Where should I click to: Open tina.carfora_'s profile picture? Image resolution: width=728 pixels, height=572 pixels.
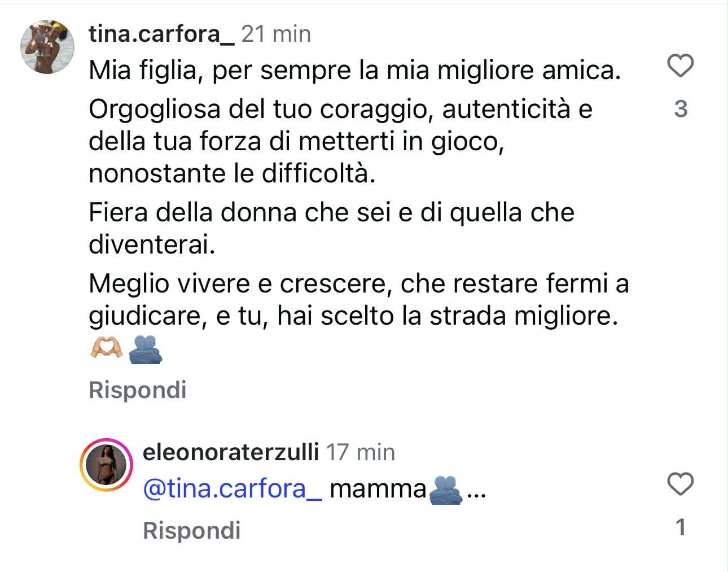coord(49,47)
